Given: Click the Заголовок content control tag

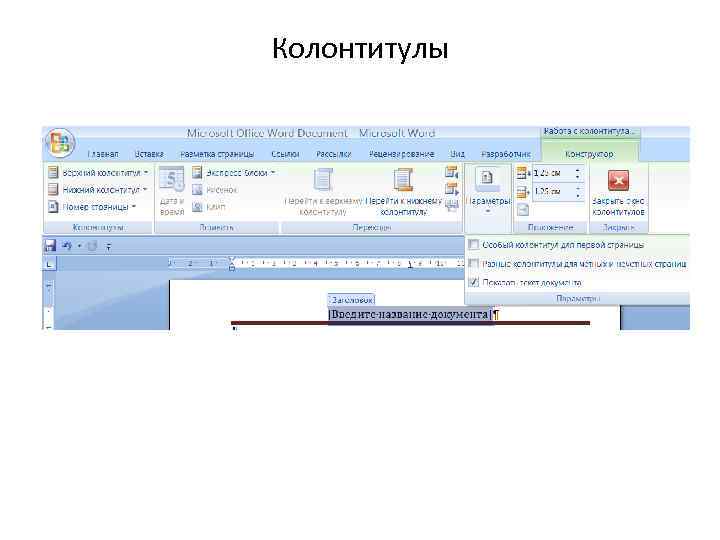Looking at the screenshot, I should point(352,300).
